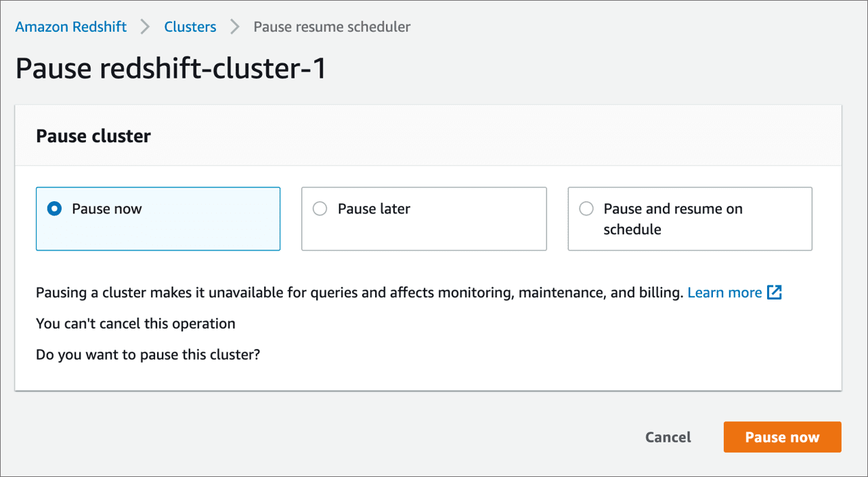
Task: Confirm with the orange Pause now button
Action: click(782, 437)
